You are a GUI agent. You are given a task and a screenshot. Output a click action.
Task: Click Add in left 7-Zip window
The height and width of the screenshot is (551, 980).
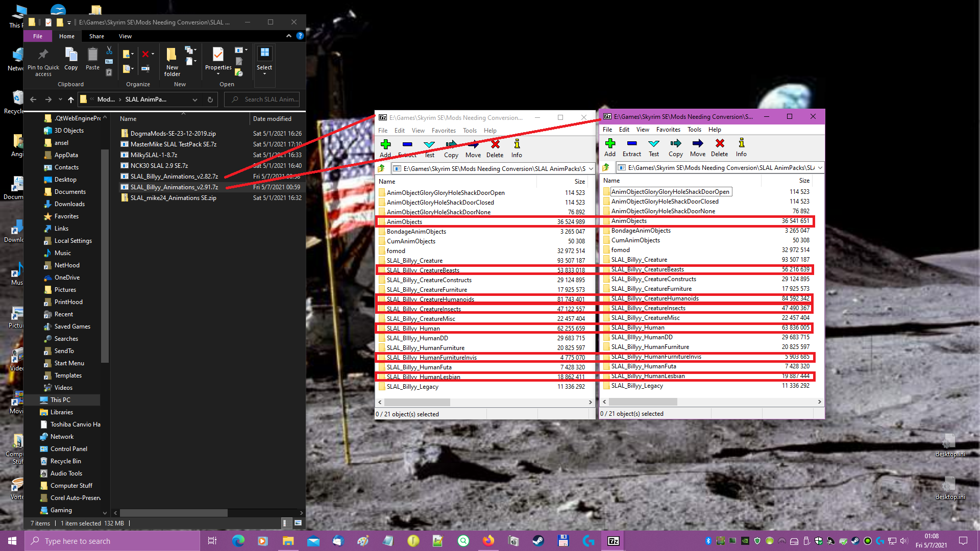(385, 148)
